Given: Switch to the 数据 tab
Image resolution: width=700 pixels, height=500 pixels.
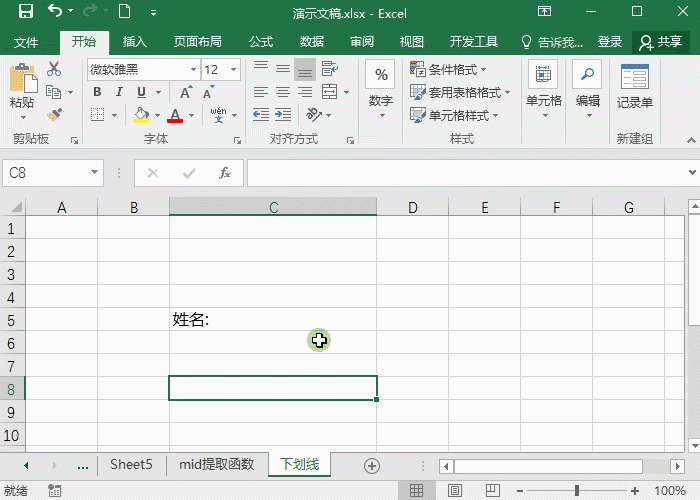Looking at the screenshot, I should click(x=312, y=42).
